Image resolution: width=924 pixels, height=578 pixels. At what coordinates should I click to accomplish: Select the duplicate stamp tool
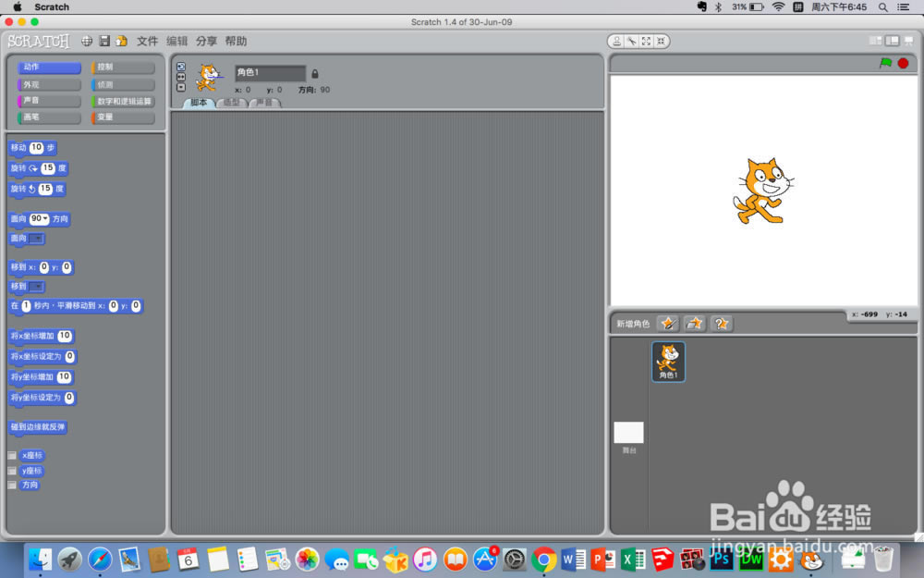(616, 42)
